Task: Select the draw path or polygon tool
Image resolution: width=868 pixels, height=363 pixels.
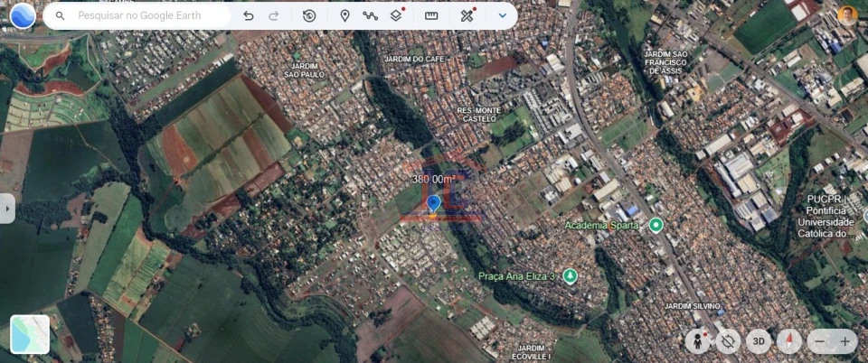Action: pyautogui.click(x=370, y=15)
